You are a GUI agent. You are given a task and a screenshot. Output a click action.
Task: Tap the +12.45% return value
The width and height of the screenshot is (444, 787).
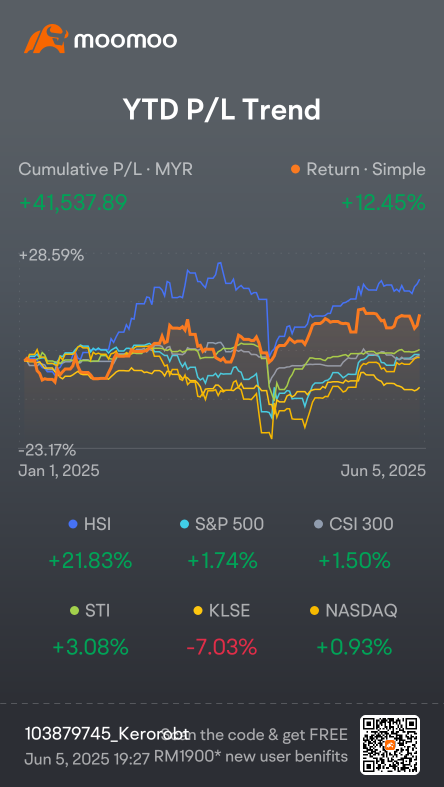(384, 203)
